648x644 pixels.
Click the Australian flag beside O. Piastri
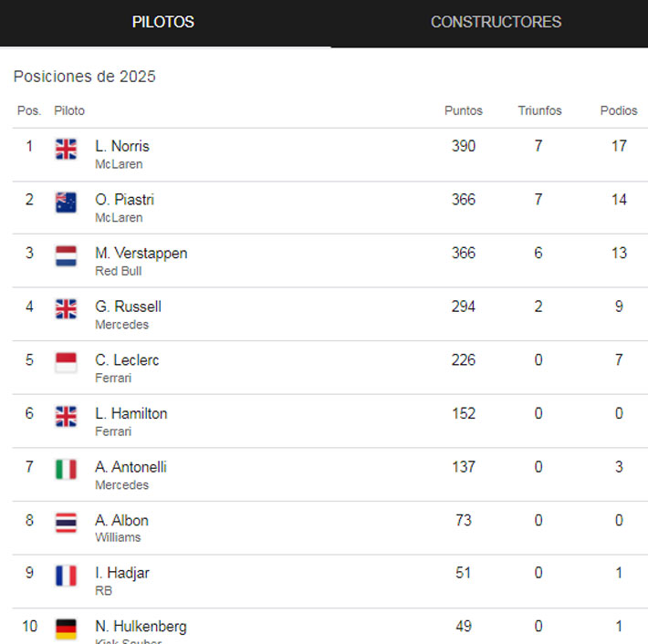[66, 203]
